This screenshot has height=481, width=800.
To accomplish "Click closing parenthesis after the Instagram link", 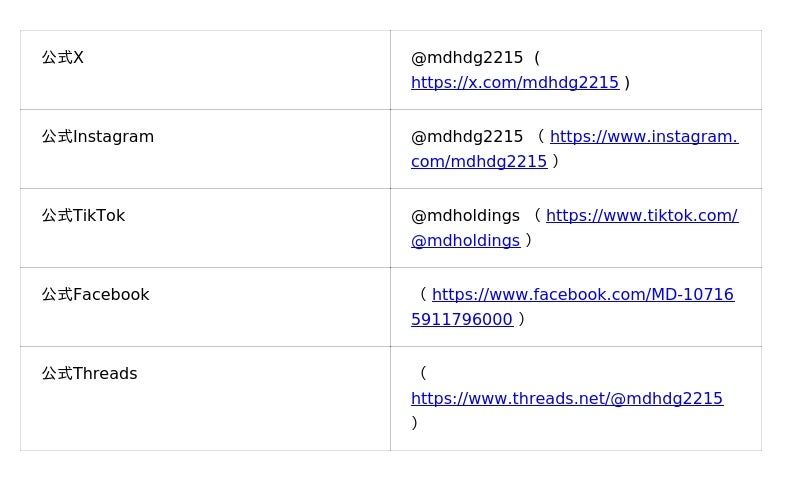I will (555, 162).
